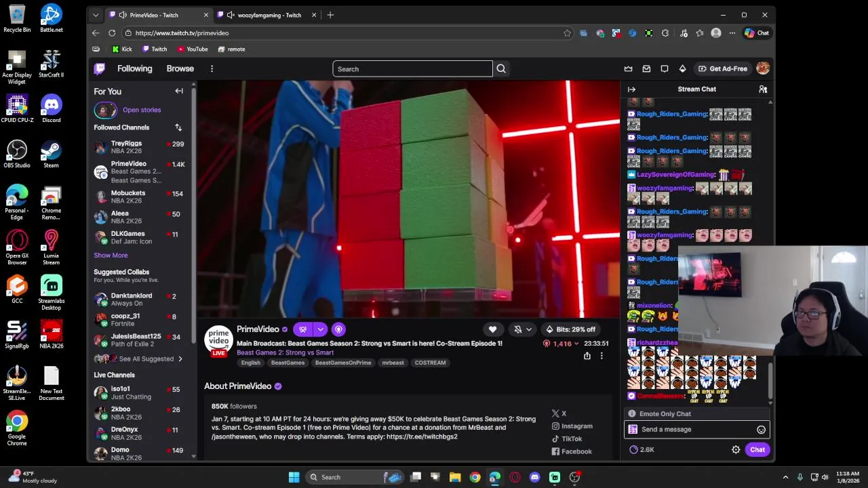Click the Stream Together co-stream button
This screenshot has width=868, height=488.
click(303, 329)
